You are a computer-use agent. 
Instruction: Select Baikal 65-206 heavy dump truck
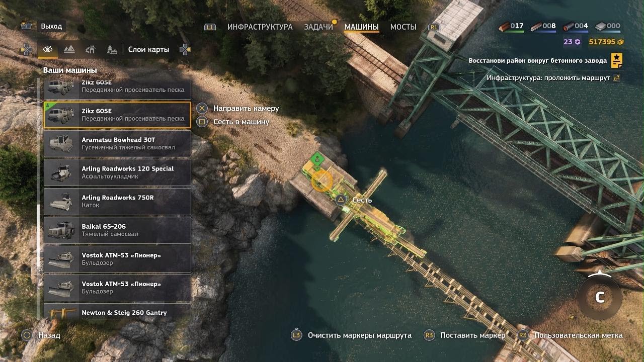click(x=117, y=230)
